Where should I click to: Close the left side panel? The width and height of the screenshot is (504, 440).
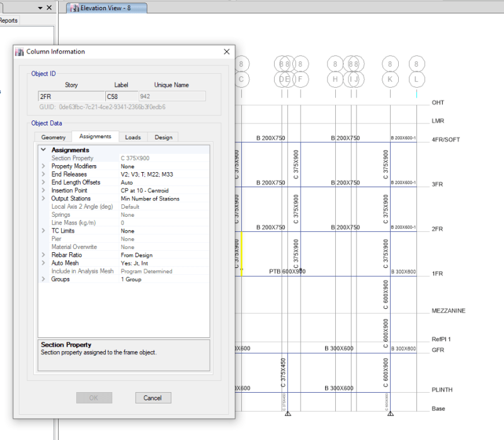click(x=49, y=8)
